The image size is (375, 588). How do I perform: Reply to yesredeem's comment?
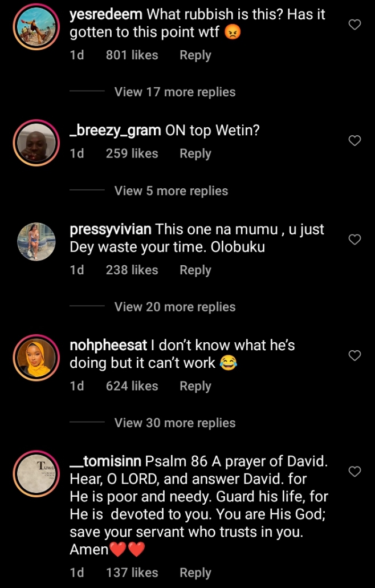click(195, 55)
